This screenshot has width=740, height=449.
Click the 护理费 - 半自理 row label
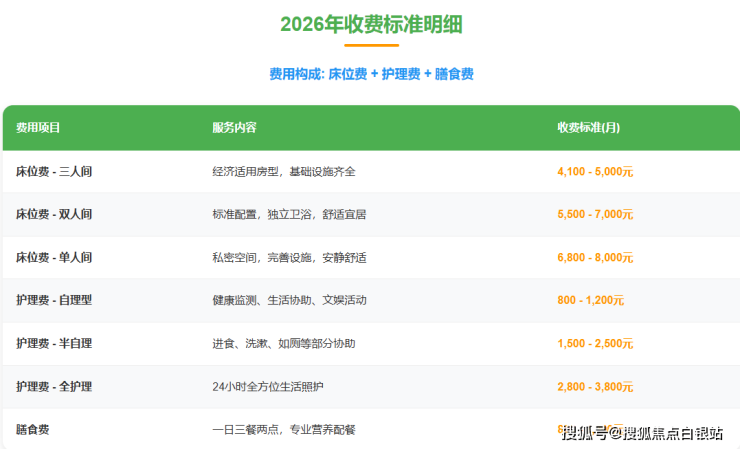coord(54,343)
